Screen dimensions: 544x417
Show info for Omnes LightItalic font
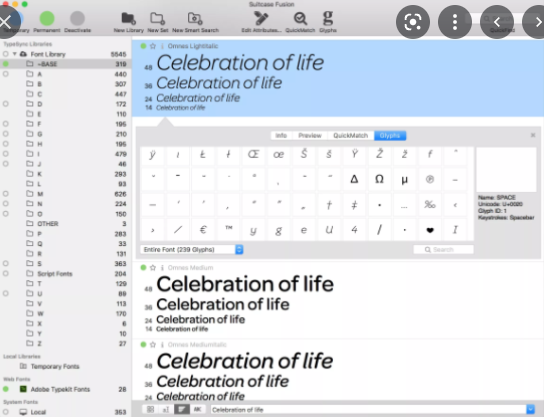pos(162,46)
